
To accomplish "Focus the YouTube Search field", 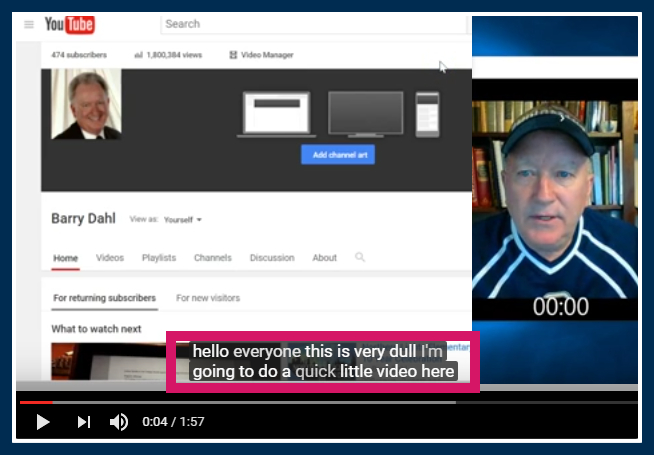I will click(x=314, y=24).
